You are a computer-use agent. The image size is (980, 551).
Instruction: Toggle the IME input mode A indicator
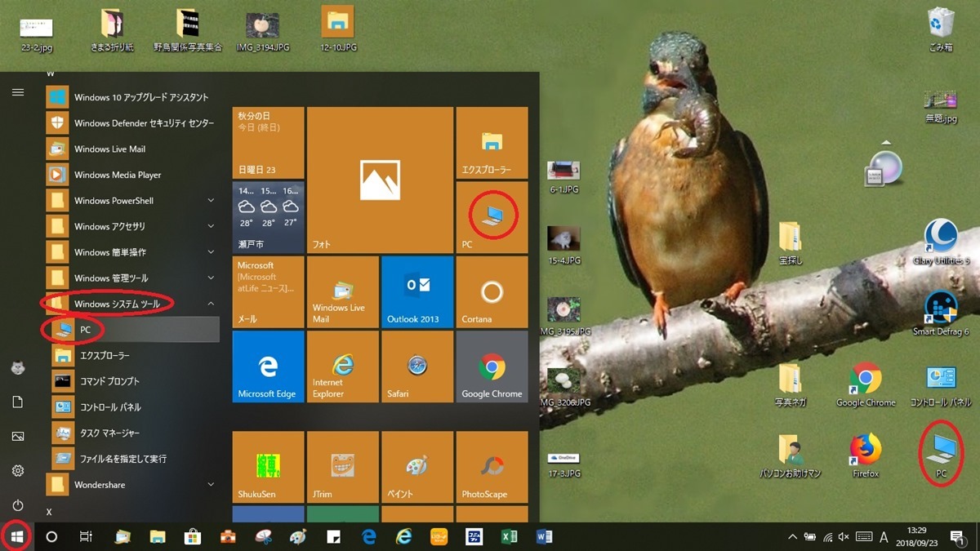884,537
